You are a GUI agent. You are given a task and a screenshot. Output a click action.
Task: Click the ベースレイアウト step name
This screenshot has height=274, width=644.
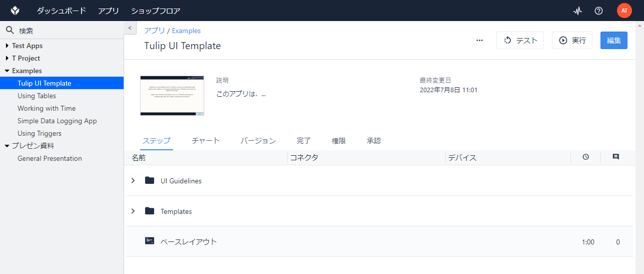pos(189,241)
